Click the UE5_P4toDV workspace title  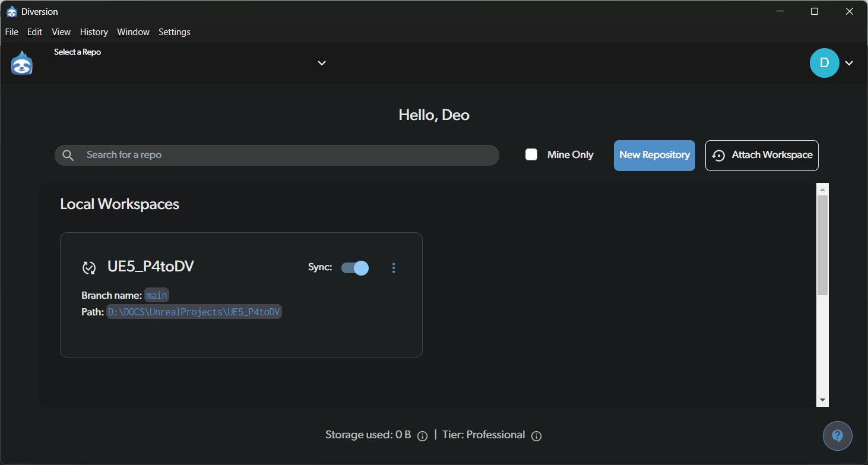151,267
